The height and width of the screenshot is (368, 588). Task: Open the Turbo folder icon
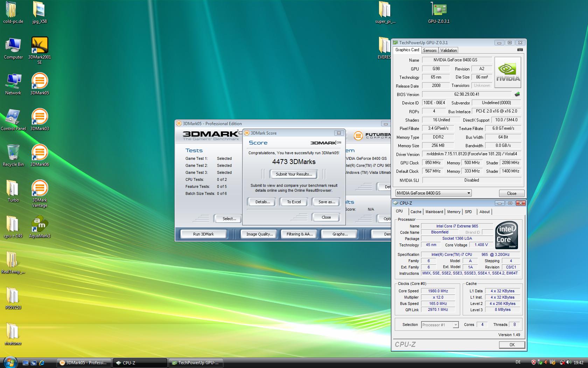click(13, 191)
